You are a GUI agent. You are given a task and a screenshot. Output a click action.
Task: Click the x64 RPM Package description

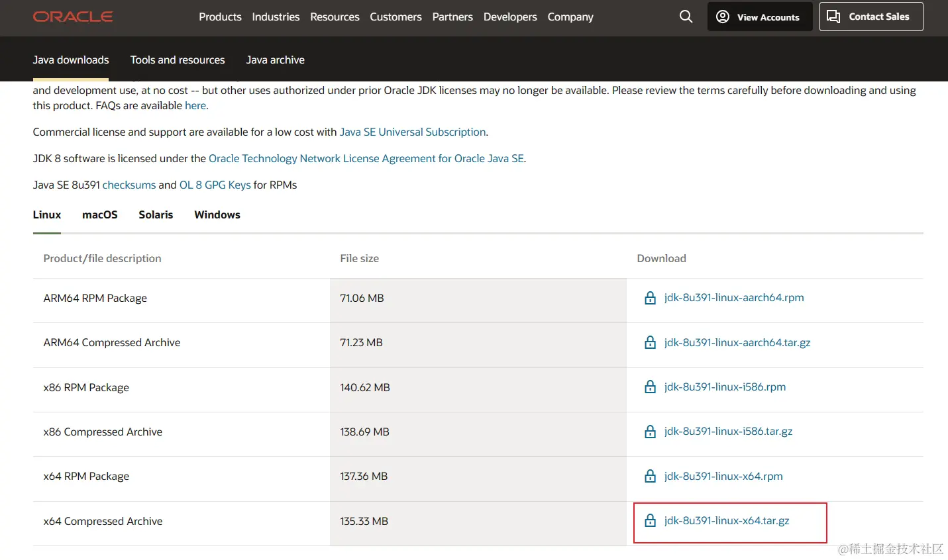point(86,476)
